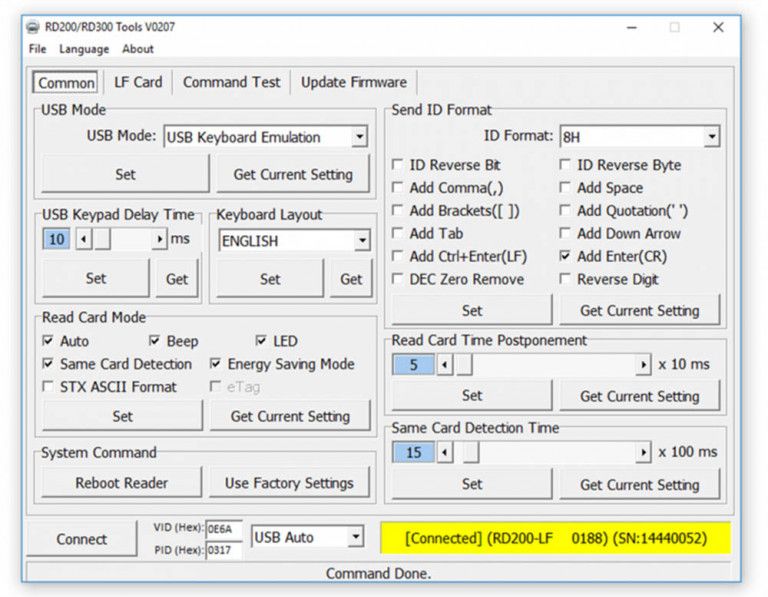Uncheck the Add Enter(CR) option
Image resolution: width=768 pixels, height=597 pixels.
pos(566,257)
